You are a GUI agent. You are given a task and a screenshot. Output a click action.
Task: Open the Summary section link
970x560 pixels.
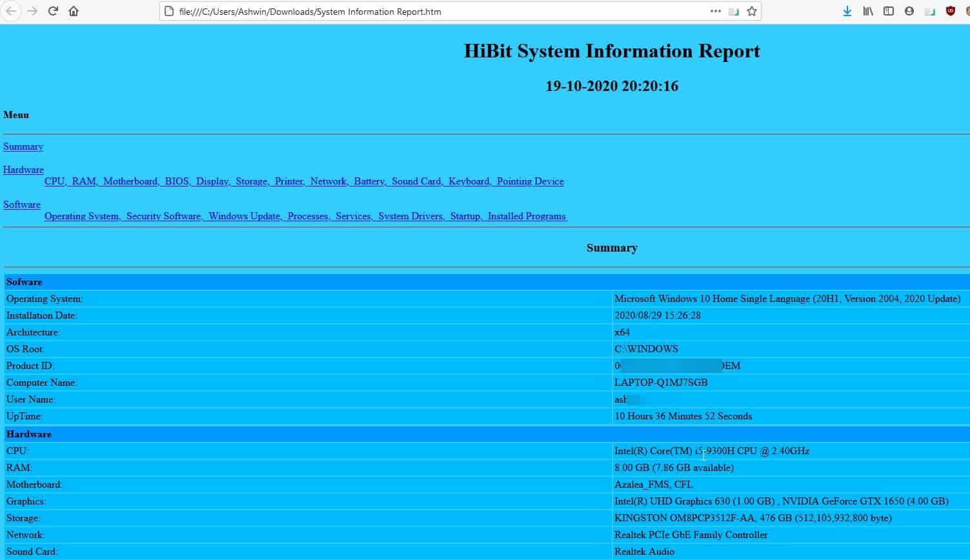(23, 146)
